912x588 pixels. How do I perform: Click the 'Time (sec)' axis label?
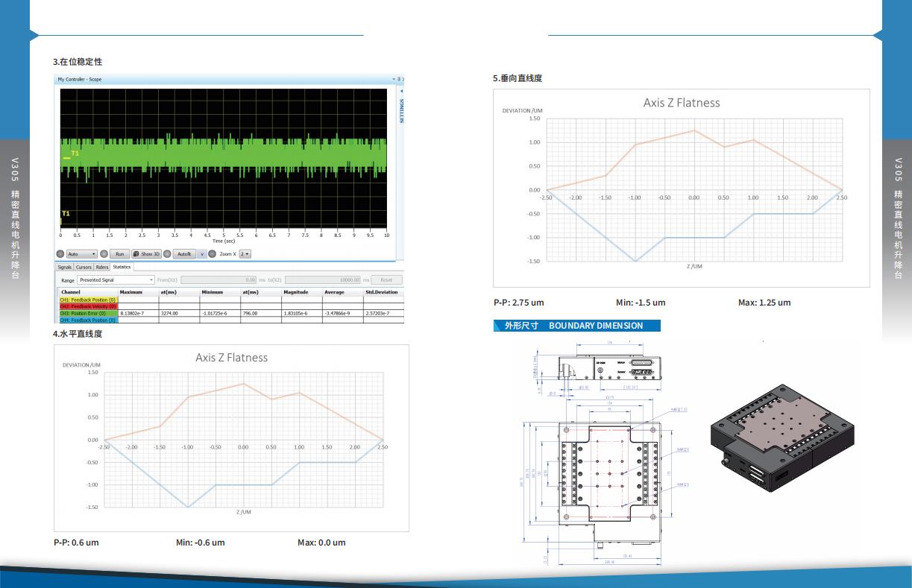pyautogui.click(x=224, y=241)
